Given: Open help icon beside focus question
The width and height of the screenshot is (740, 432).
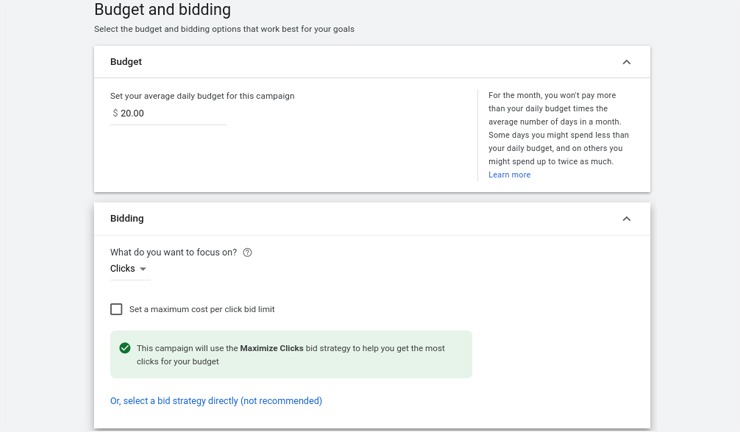Looking at the screenshot, I should tap(248, 253).
